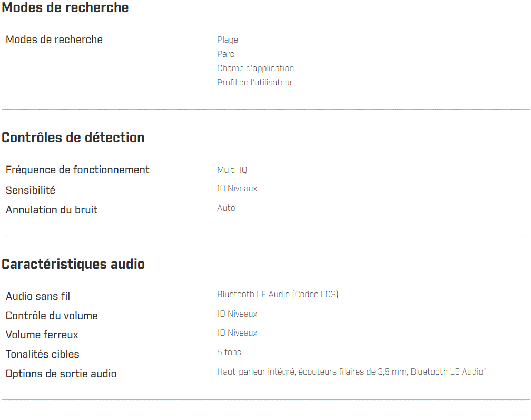531x420 pixels.
Task: Click the "Annulation du bruit" label
Action: click(x=52, y=210)
